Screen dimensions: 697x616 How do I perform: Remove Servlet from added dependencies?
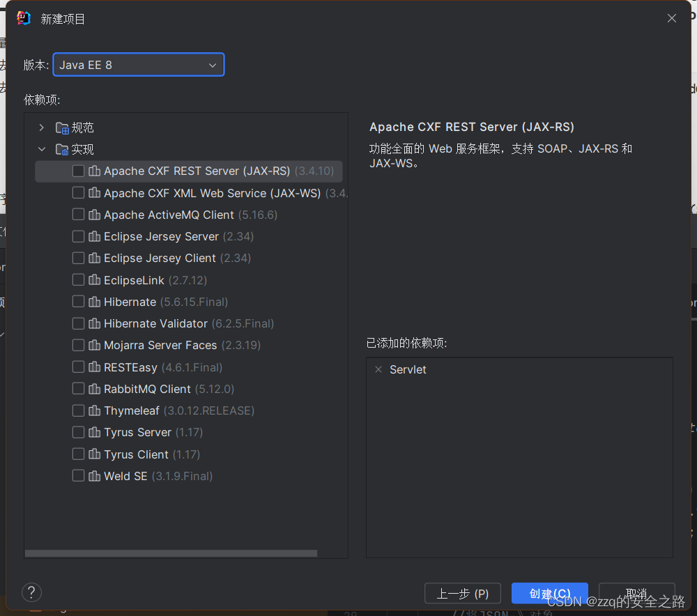click(378, 369)
